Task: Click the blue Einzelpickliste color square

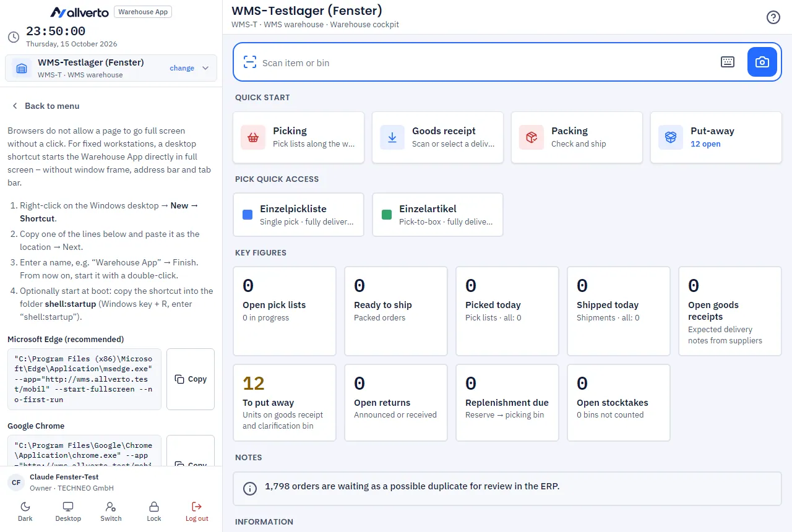Action: pyautogui.click(x=247, y=215)
